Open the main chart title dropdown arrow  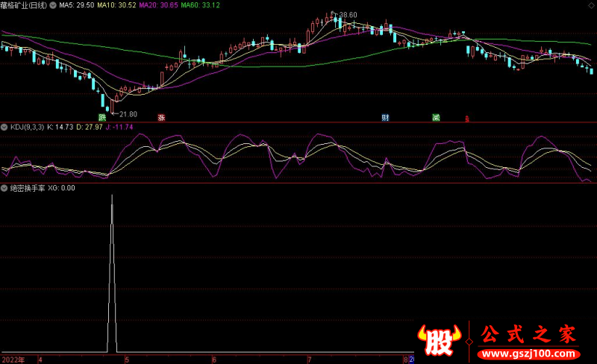[x=4, y=4]
